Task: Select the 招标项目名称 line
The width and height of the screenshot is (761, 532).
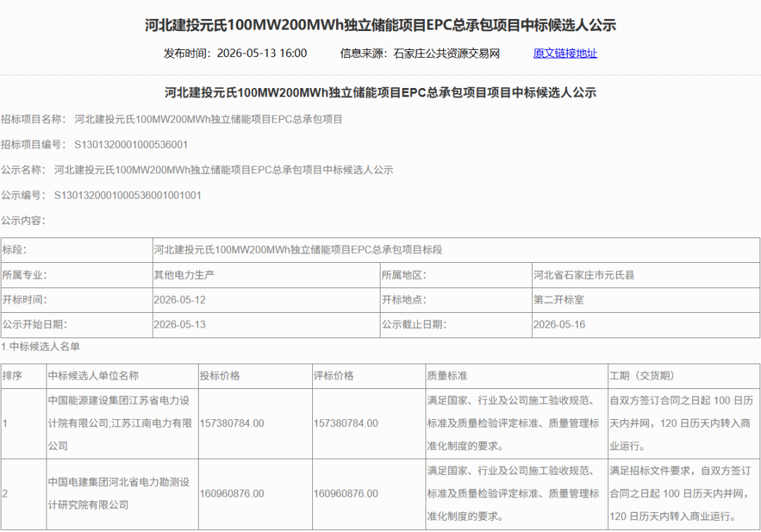Action: click(172, 119)
